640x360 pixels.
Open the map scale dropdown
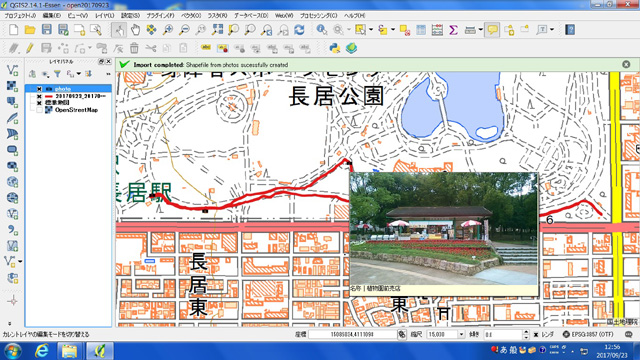pyautogui.click(x=461, y=334)
